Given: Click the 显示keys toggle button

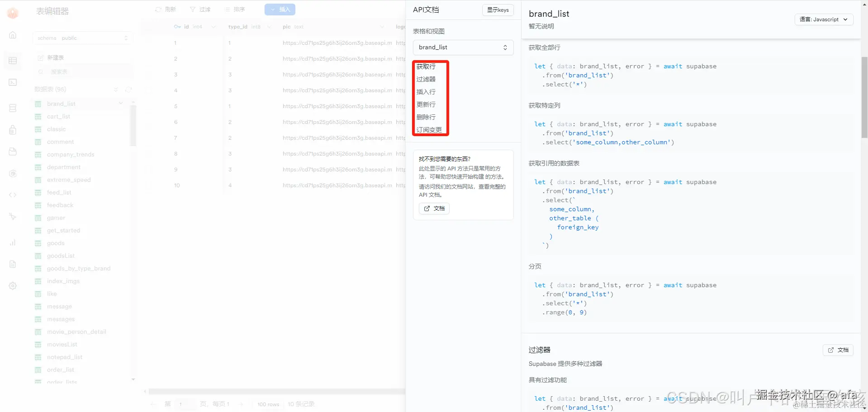Looking at the screenshot, I should click(498, 10).
